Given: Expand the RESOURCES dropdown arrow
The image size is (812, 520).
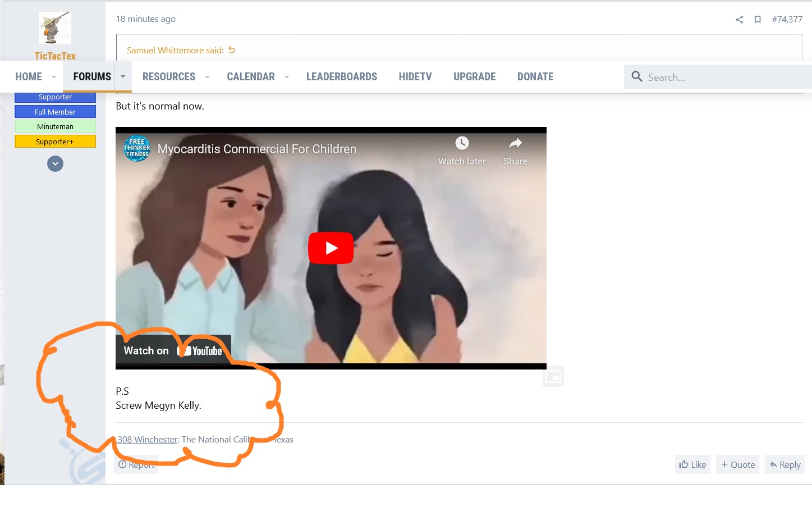Looking at the screenshot, I should pos(207,77).
